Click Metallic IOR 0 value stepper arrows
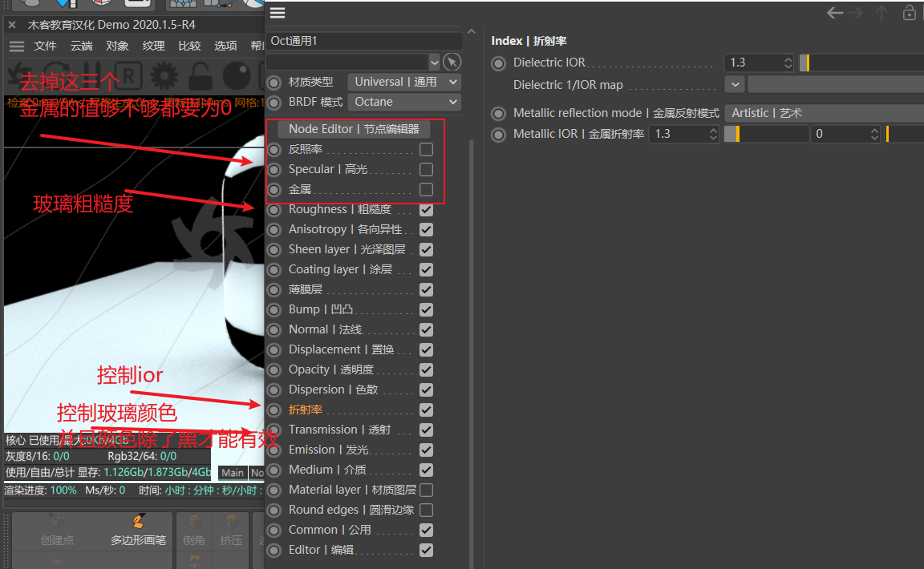The image size is (924, 569). click(874, 135)
